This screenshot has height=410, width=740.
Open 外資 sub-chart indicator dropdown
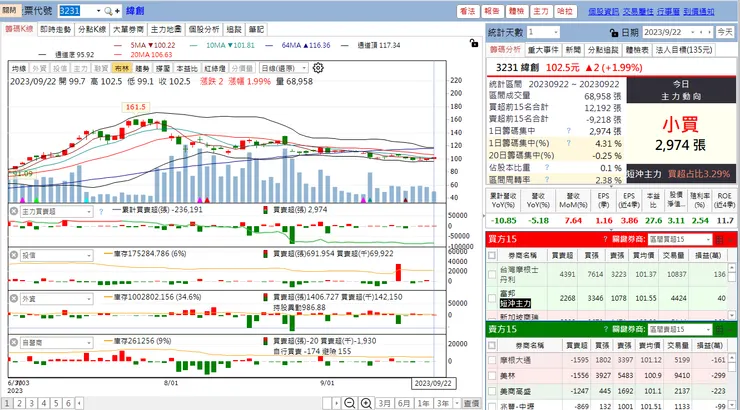89,299
